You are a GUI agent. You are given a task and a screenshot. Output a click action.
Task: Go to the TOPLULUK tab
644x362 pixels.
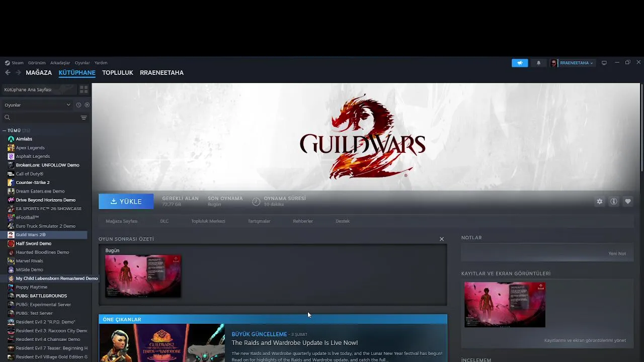tap(118, 72)
